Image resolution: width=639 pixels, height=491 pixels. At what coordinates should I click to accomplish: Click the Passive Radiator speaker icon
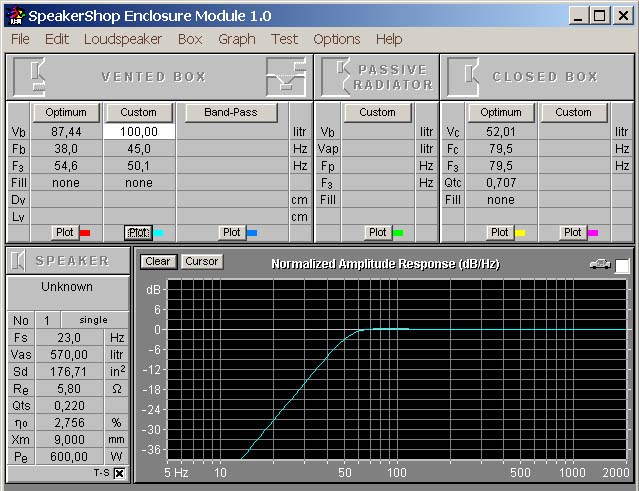click(335, 77)
